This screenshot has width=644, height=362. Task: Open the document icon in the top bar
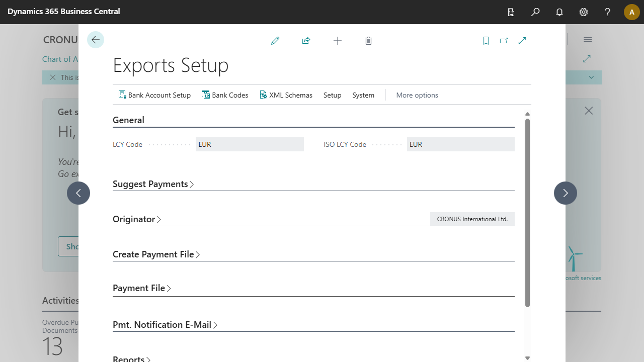pyautogui.click(x=511, y=12)
